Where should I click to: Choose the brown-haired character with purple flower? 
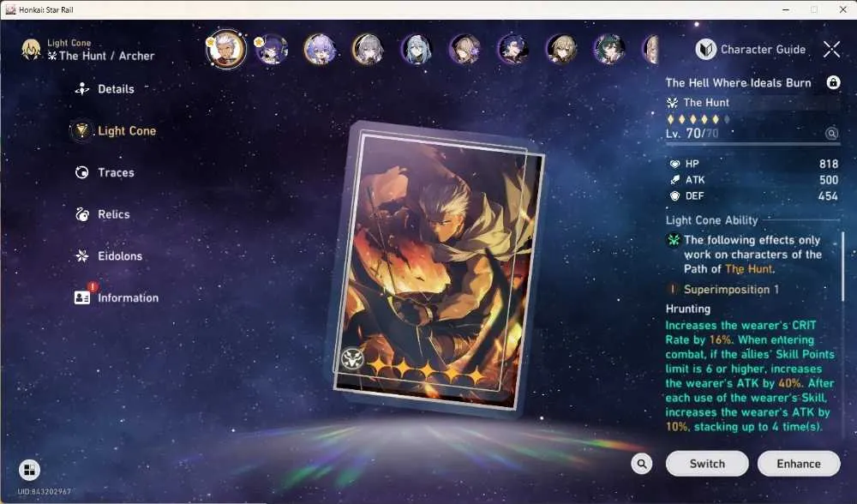(x=464, y=49)
